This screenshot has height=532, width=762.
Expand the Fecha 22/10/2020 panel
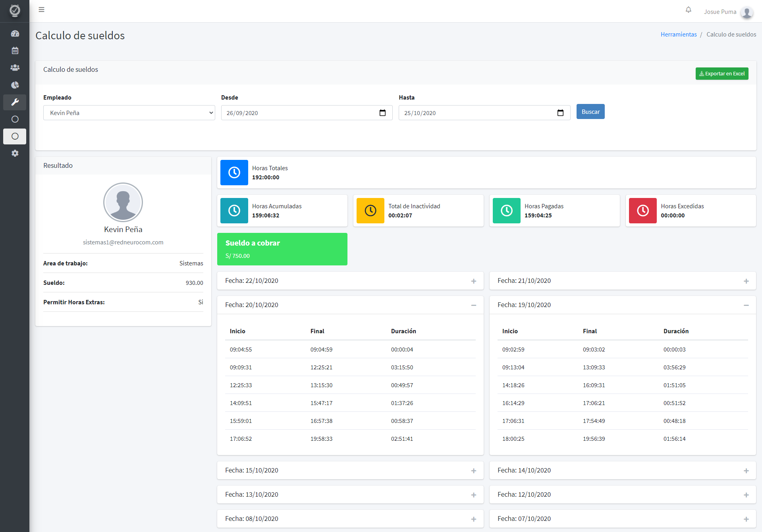click(x=474, y=281)
